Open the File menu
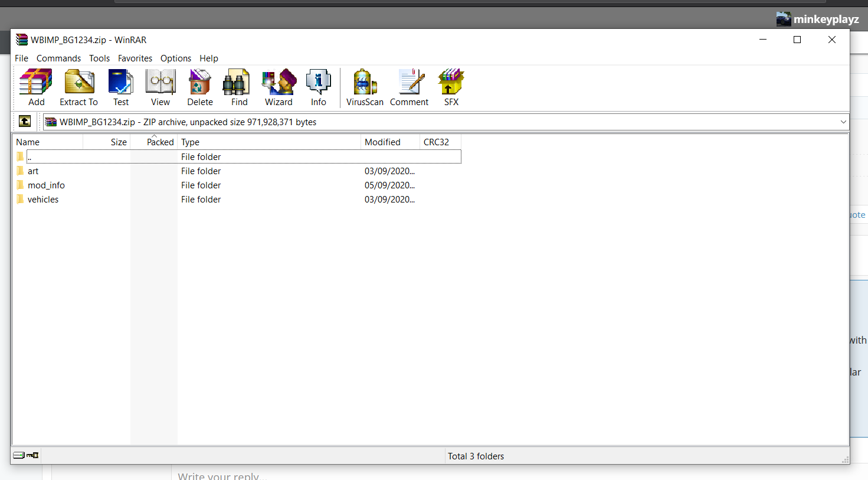 pyautogui.click(x=22, y=58)
